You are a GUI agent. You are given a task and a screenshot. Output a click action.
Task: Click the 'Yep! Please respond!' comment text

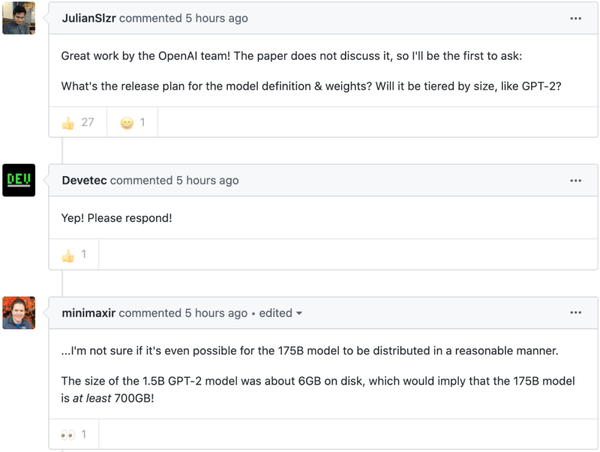click(117, 218)
